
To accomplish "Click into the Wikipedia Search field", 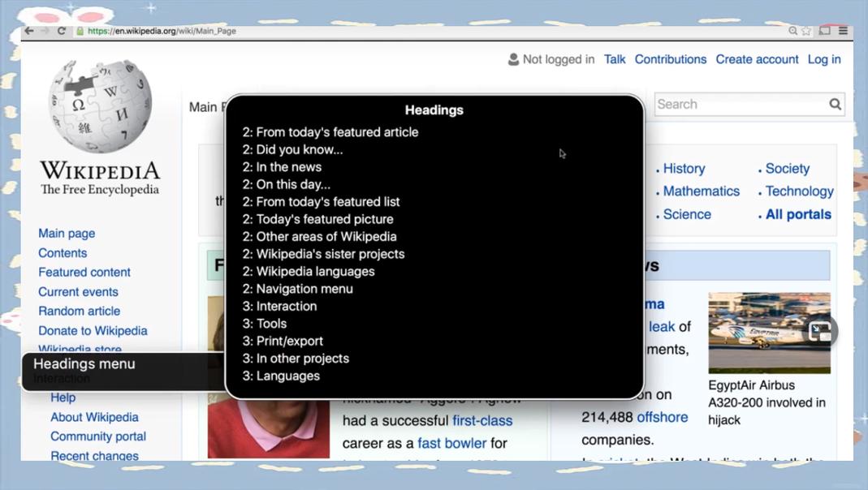I will point(739,104).
